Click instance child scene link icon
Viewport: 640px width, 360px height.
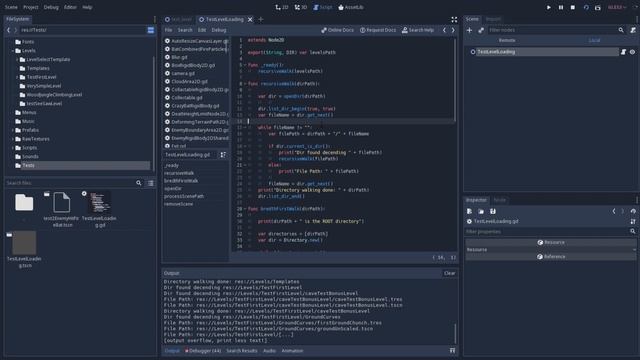click(481, 30)
